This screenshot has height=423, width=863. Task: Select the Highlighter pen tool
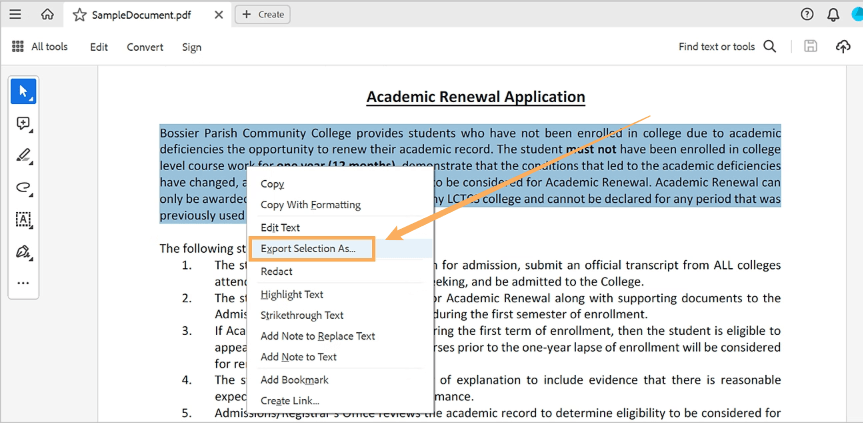(x=24, y=156)
